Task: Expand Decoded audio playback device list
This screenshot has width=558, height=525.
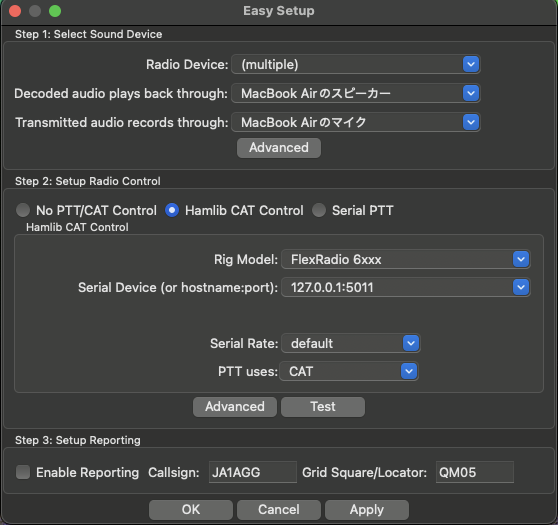Action: [356, 93]
